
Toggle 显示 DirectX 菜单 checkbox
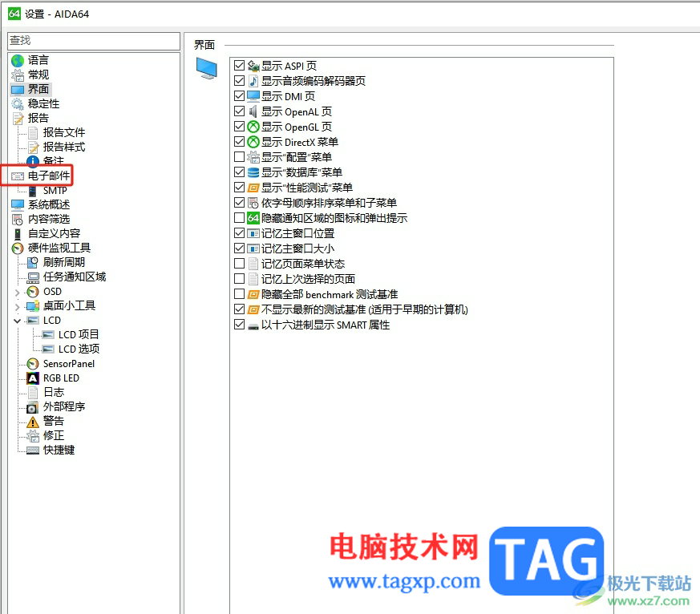tap(239, 142)
